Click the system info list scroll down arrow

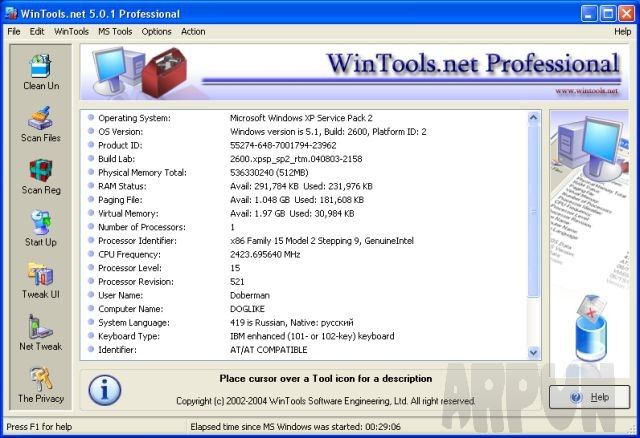(533, 352)
